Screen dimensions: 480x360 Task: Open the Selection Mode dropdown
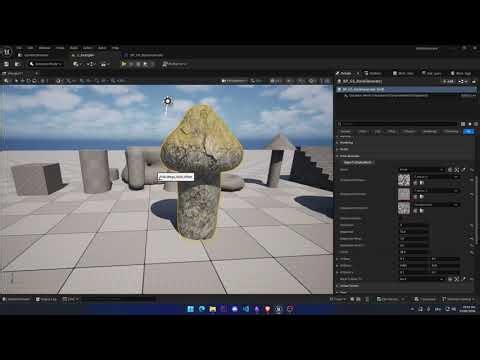click(45, 64)
